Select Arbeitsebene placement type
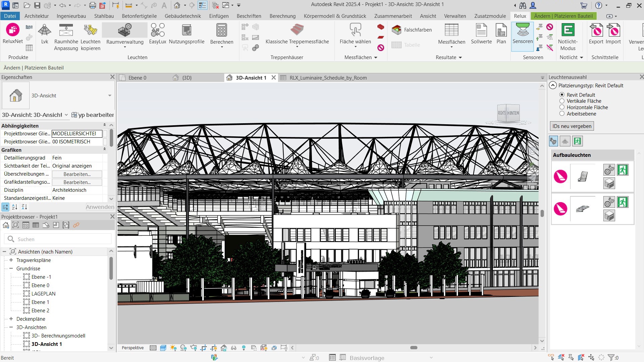The width and height of the screenshot is (644, 362). tap(562, 114)
